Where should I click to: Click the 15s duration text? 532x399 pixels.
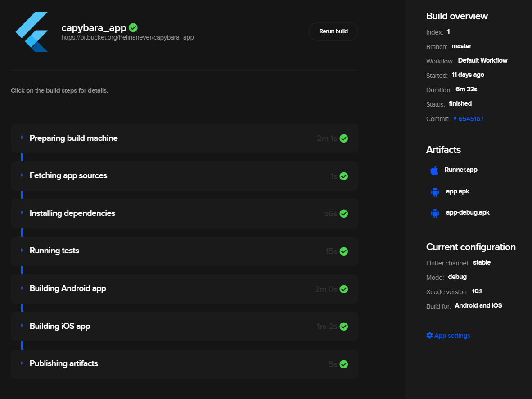pos(331,251)
